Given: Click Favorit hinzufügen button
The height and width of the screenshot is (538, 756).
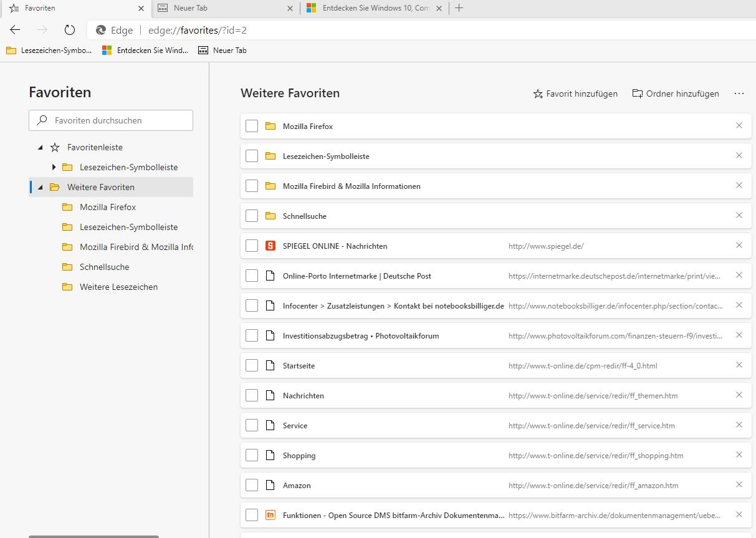Looking at the screenshot, I should coord(575,94).
